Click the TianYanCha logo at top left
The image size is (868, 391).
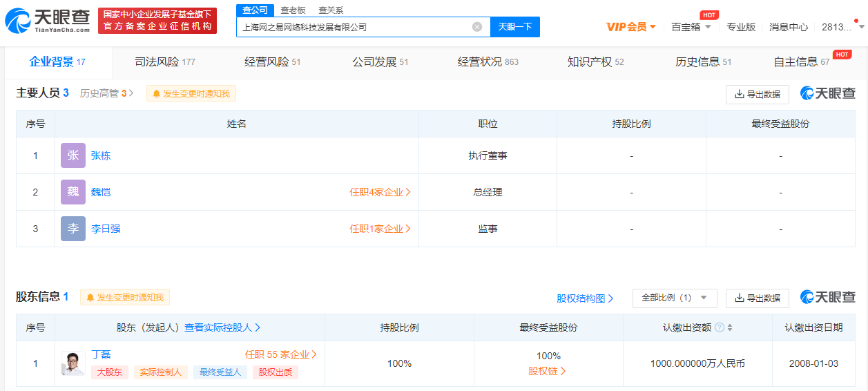47,21
